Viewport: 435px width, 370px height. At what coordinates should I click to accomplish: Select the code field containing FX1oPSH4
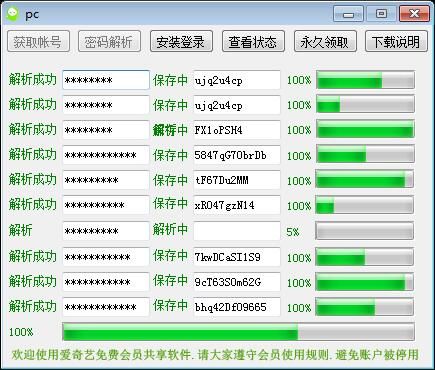(x=237, y=130)
